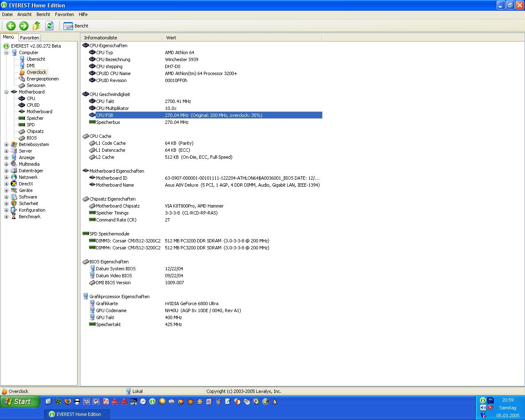Viewport: 525px width, 420px height.
Task: Click the Grafikkarte row
Action: (205, 304)
